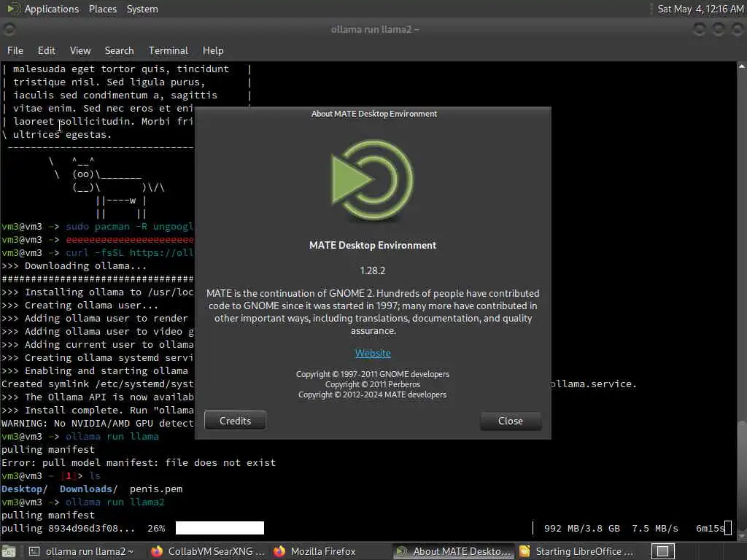The height and width of the screenshot is (560, 747).
Task: Click the clock showing Sat May 4
Action: point(700,9)
